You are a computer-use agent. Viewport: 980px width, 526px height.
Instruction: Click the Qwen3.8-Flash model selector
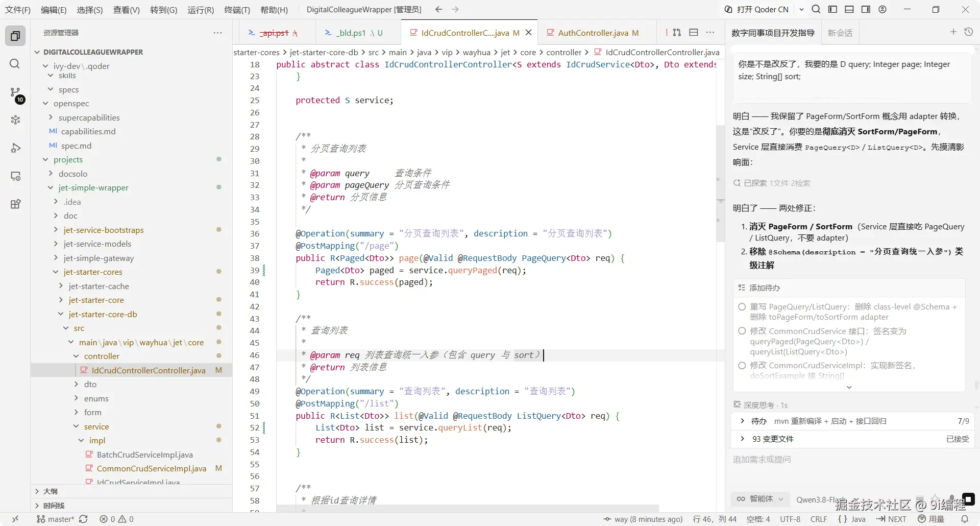pos(820,499)
